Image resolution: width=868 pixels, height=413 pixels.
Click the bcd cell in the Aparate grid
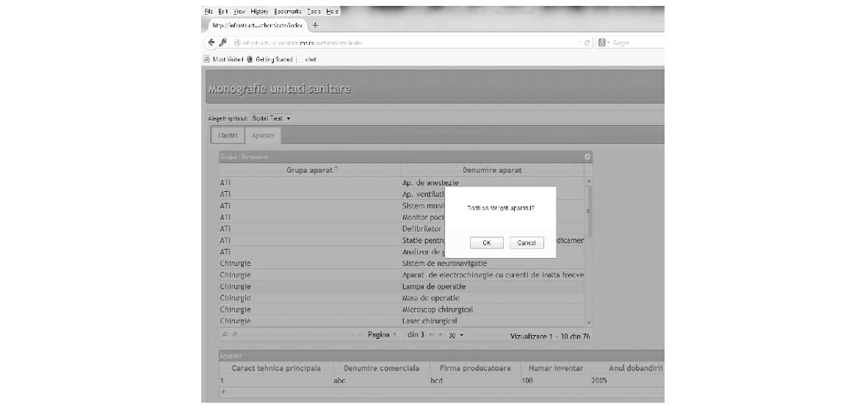point(475,381)
